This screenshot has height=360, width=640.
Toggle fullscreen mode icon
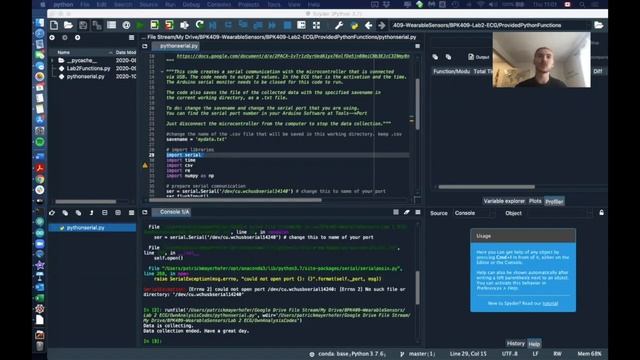point(316,25)
